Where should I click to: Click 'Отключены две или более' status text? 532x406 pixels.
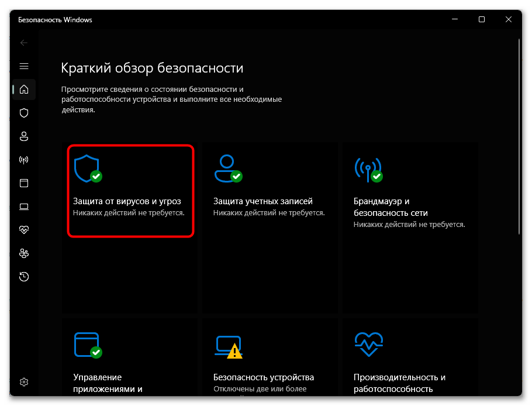pos(260,389)
